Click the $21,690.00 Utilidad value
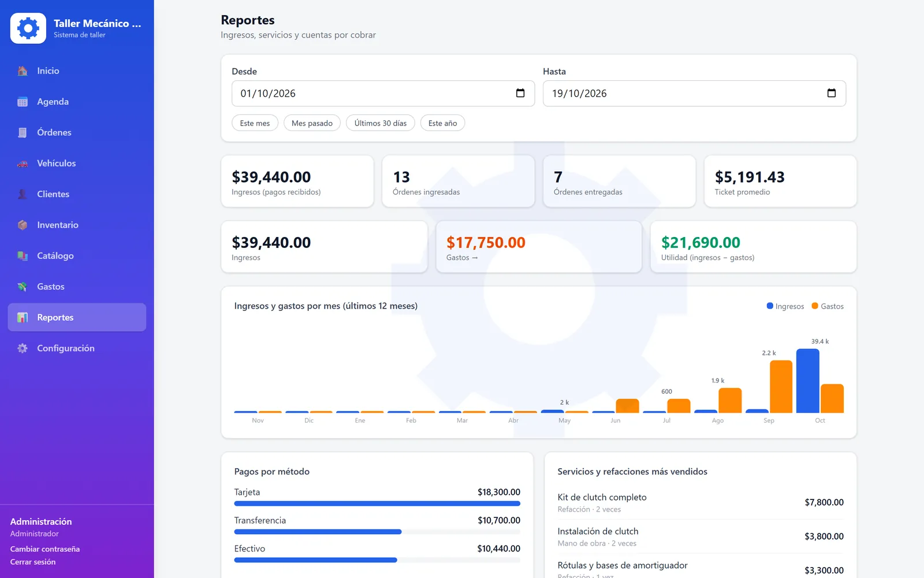The height and width of the screenshot is (578, 924). (701, 243)
